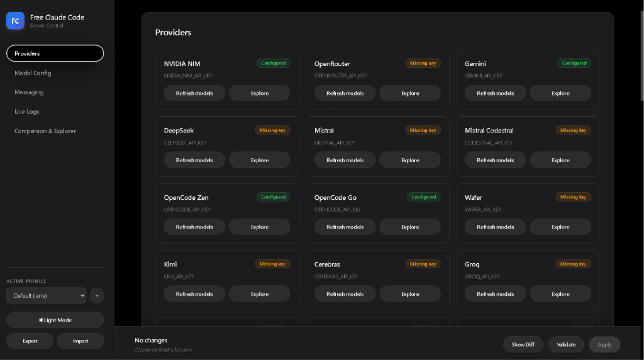The image size is (644, 360).
Task: Refresh models for NVIDIA NIM
Action: coord(194,93)
